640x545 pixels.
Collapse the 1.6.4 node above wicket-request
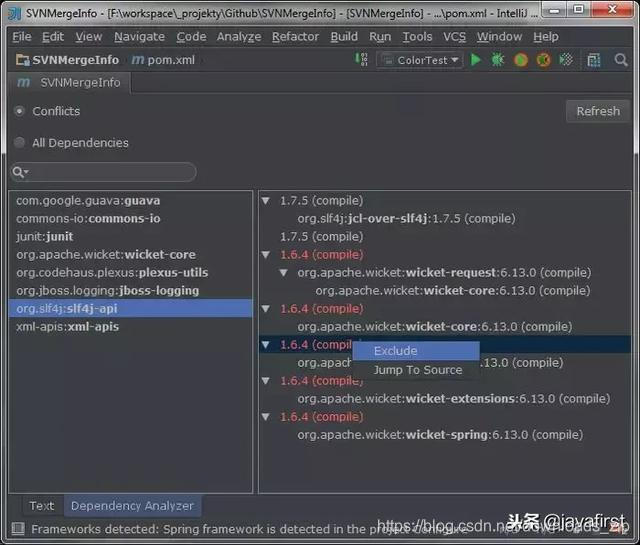[266, 255]
